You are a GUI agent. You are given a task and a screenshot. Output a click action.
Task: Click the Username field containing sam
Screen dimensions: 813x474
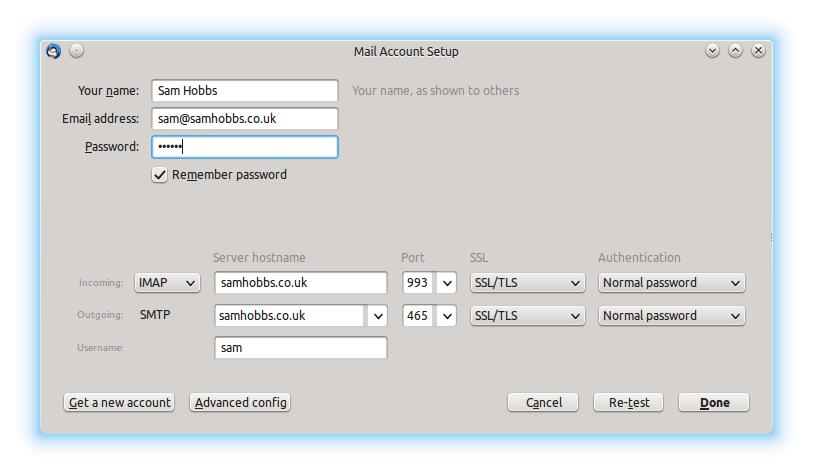(x=301, y=348)
